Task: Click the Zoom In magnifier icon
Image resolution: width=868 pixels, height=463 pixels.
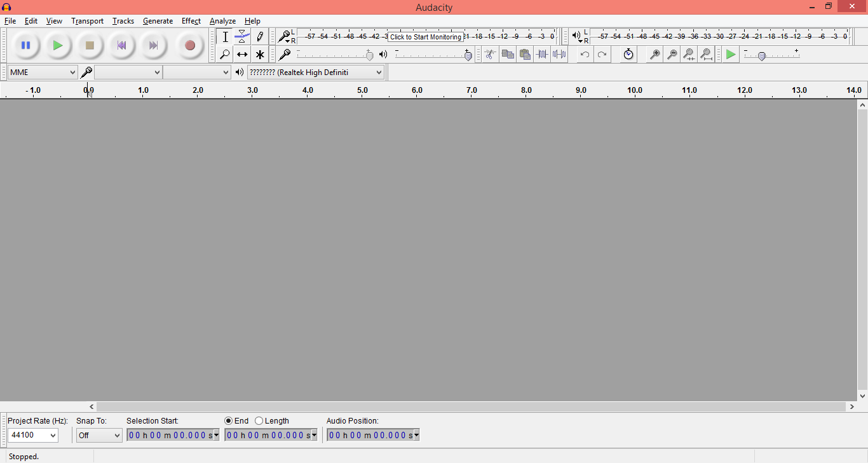Action: (x=654, y=55)
